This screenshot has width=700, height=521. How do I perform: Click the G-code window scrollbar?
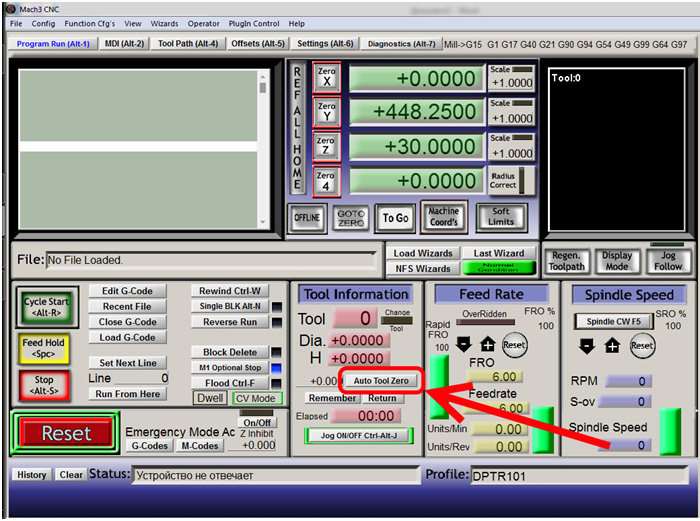tap(262, 149)
